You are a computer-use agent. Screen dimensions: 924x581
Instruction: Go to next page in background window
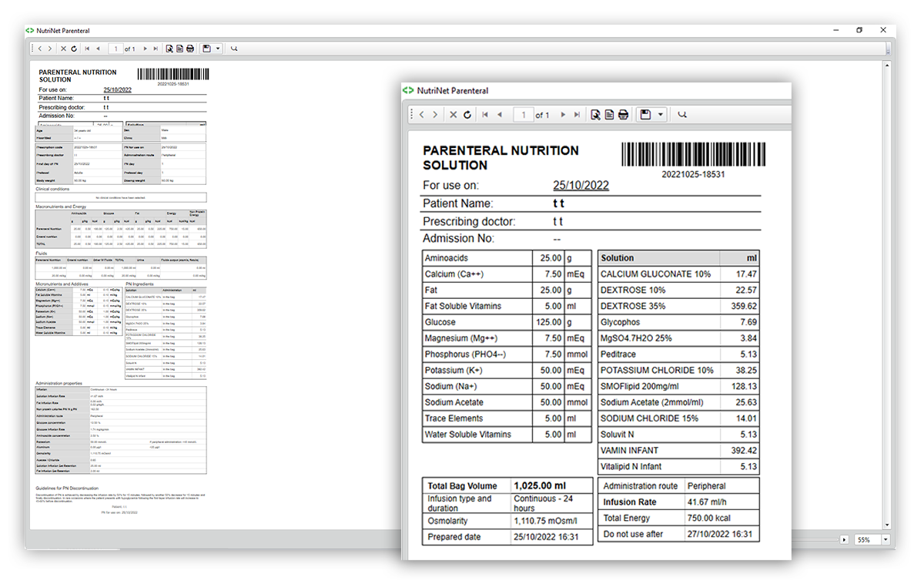tap(145, 49)
